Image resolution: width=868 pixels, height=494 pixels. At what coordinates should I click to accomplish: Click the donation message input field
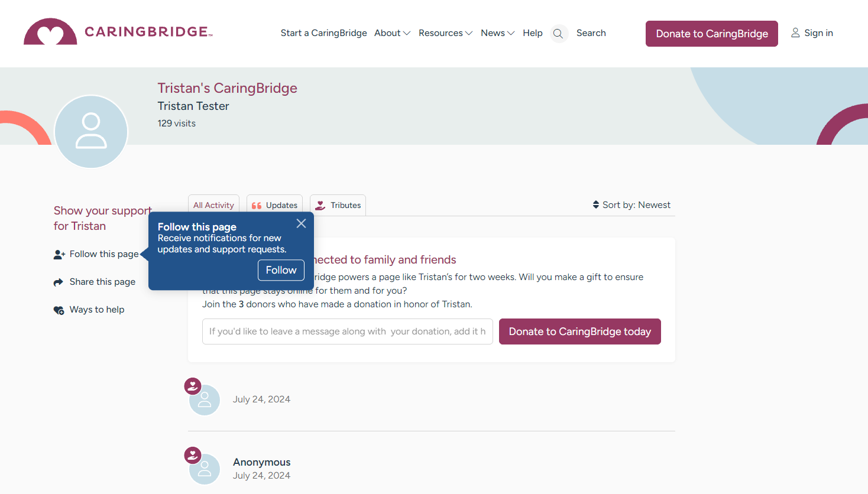[x=347, y=331]
